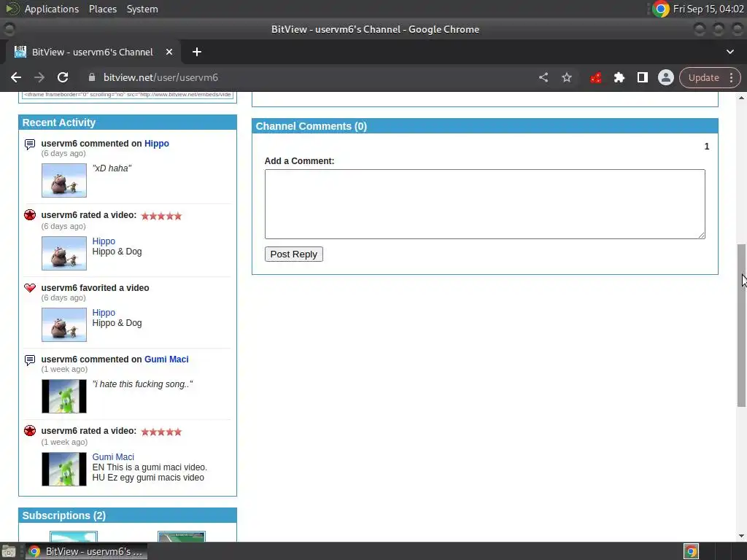Viewport: 747px width, 560px height.
Task: Open the Chrome three-dot menu
Action: click(731, 77)
